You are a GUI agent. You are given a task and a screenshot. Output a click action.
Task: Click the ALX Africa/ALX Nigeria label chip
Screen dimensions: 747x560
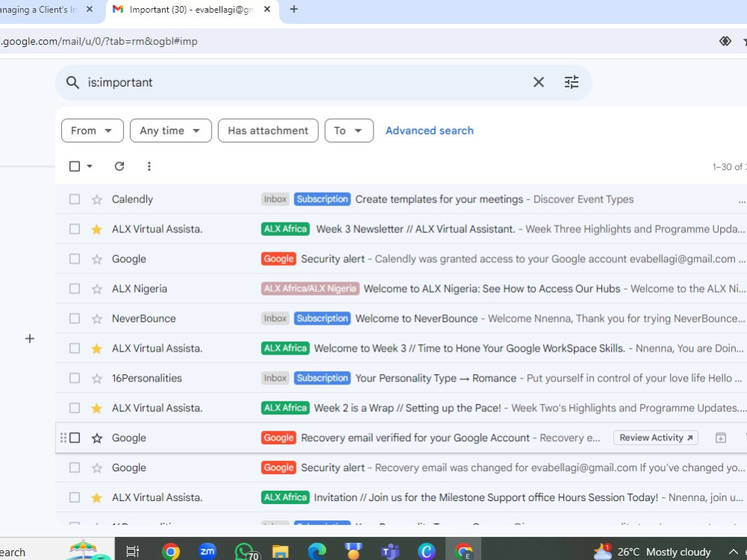click(x=310, y=288)
